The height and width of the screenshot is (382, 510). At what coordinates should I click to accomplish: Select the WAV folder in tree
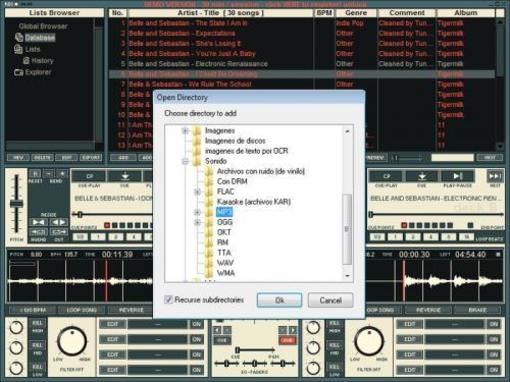tap(225, 263)
